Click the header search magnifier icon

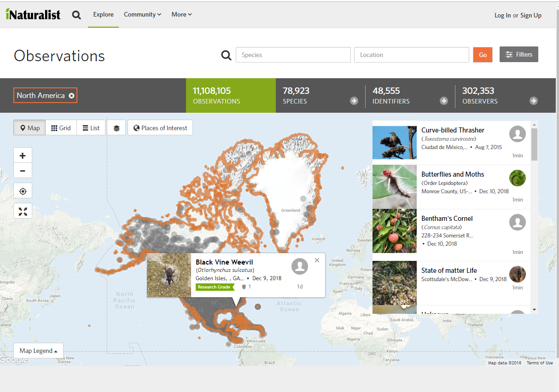(76, 15)
